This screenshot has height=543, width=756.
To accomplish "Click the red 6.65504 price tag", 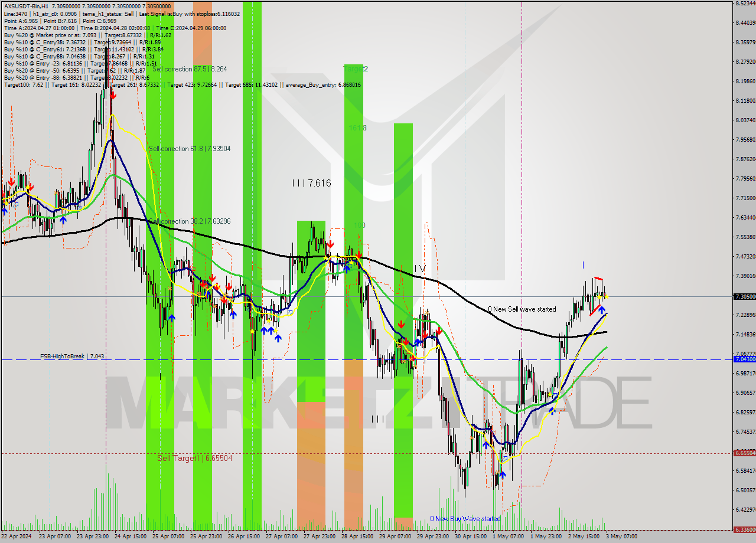I will pos(744,453).
